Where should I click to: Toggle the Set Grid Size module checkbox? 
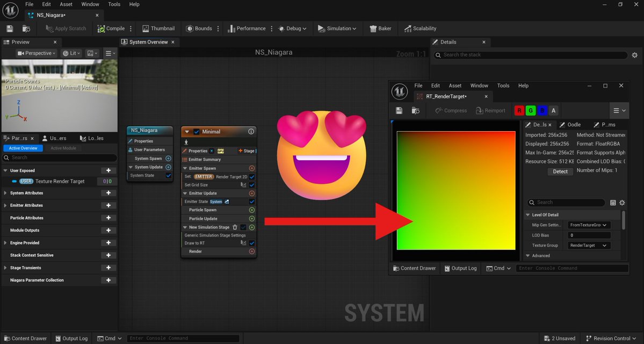point(251,184)
